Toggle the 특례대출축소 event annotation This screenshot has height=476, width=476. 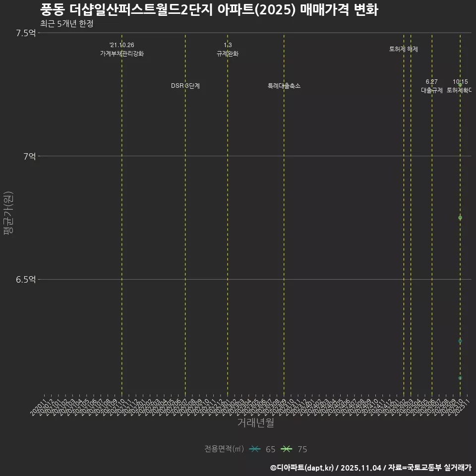point(284,86)
